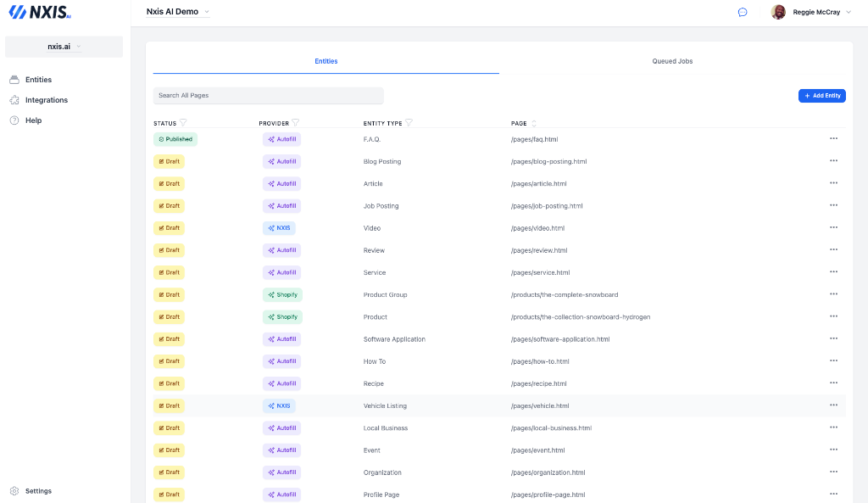Switch to the Queued Jobs tab
The width and height of the screenshot is (868, 503).
point(672,61)
